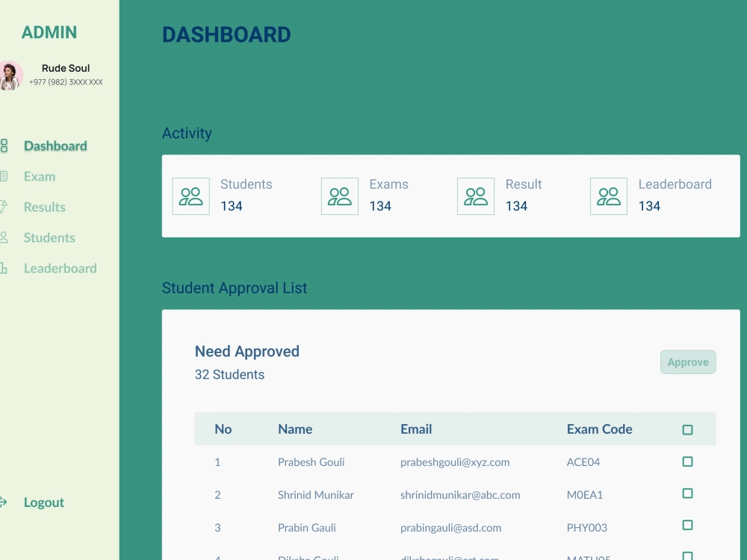Click the Leaderboard activity label
The width and height of the screenshot is (747, 560).
[x=675, y=184]
